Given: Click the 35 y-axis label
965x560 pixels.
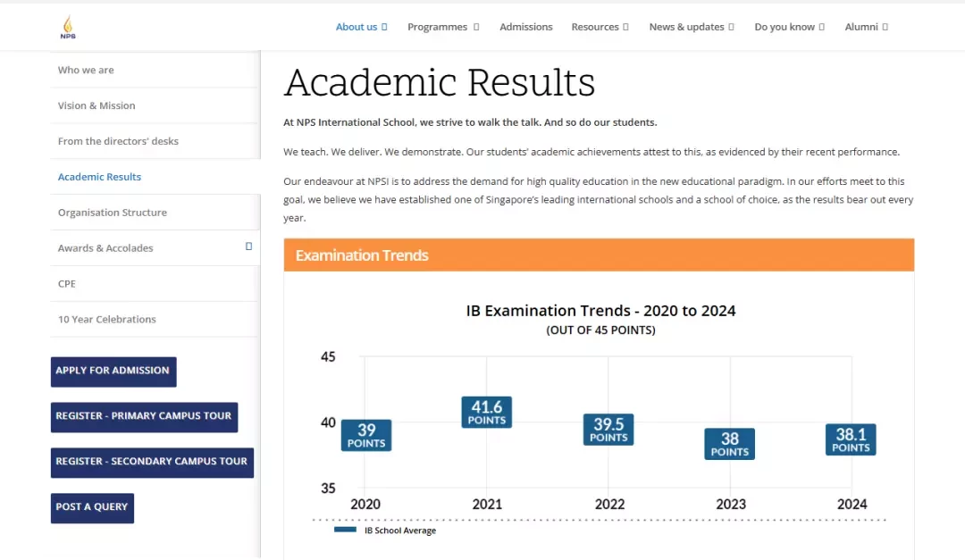Looking at the screenshot, I should tap(328, 489).
